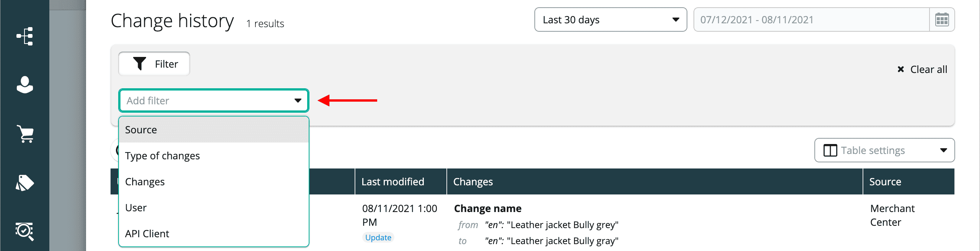The width and height of the screenshot is (980, 251).
Task: Click the Source column header
Action: (885, 182)
